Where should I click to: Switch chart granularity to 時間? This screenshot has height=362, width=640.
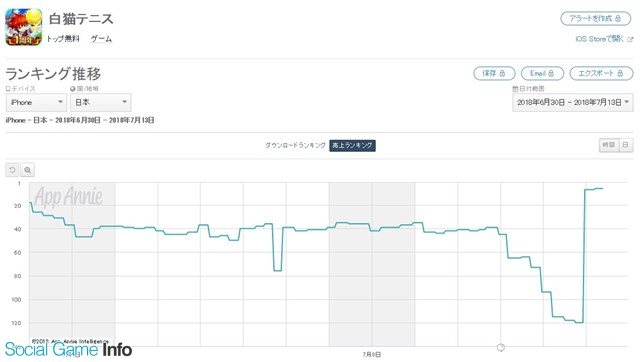coord(609,145)
